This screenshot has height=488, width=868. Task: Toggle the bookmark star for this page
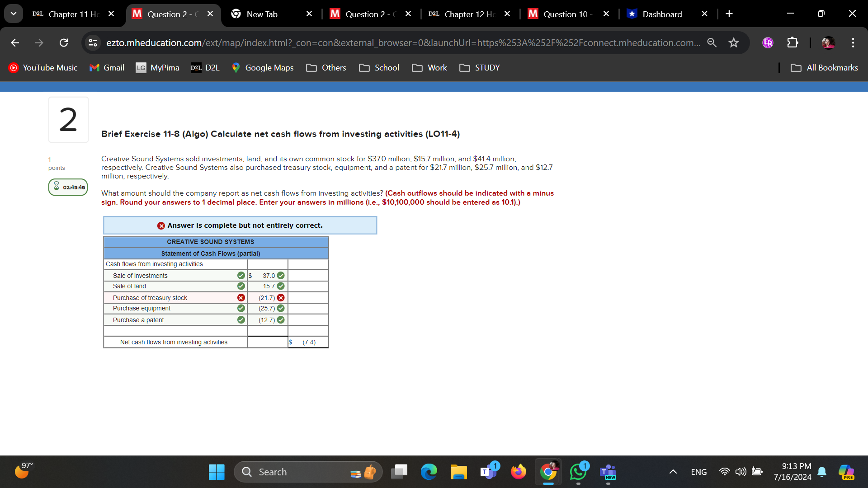click(734, 42)
